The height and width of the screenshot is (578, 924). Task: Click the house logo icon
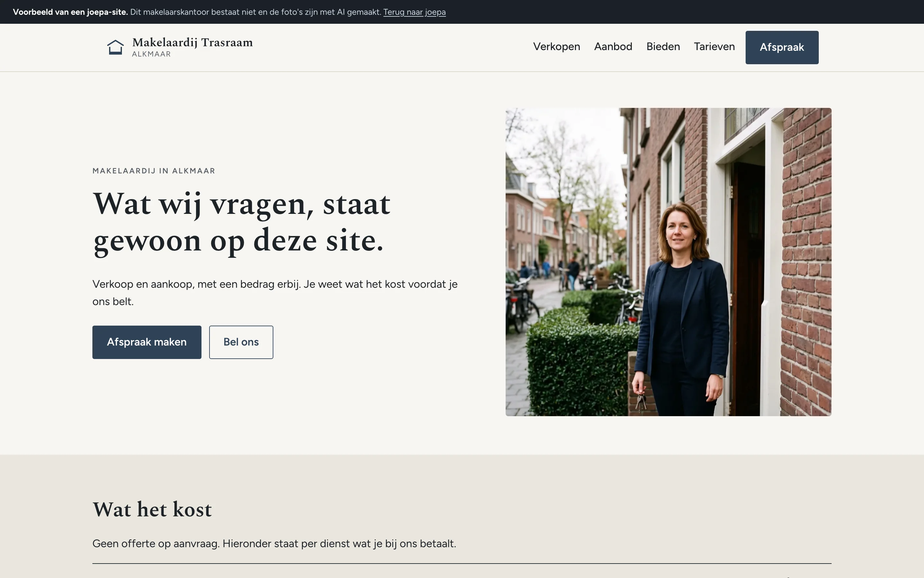[115, 48]
